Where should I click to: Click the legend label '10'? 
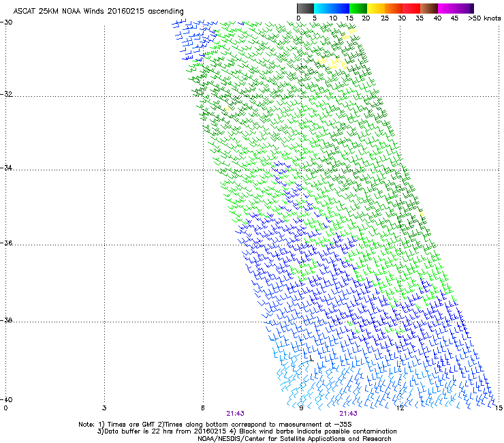click(333, 18)
